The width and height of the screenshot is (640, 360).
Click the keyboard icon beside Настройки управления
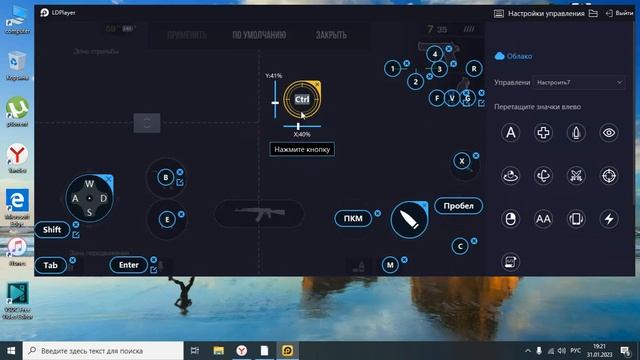click(x=499, y=13)
